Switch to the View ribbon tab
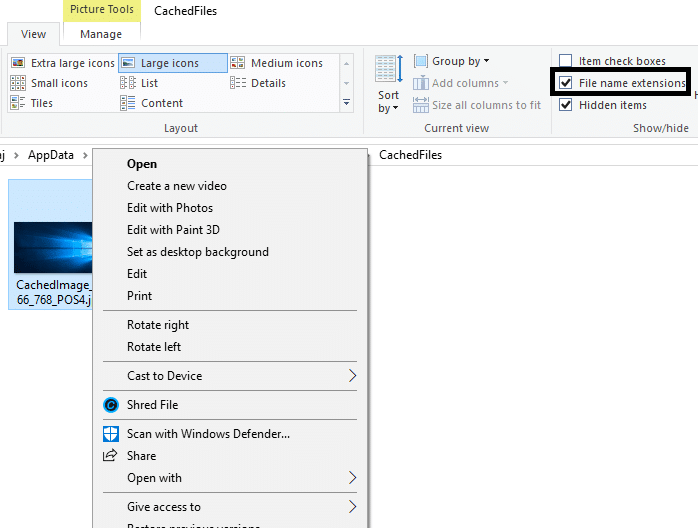 (x=33, y=34)
